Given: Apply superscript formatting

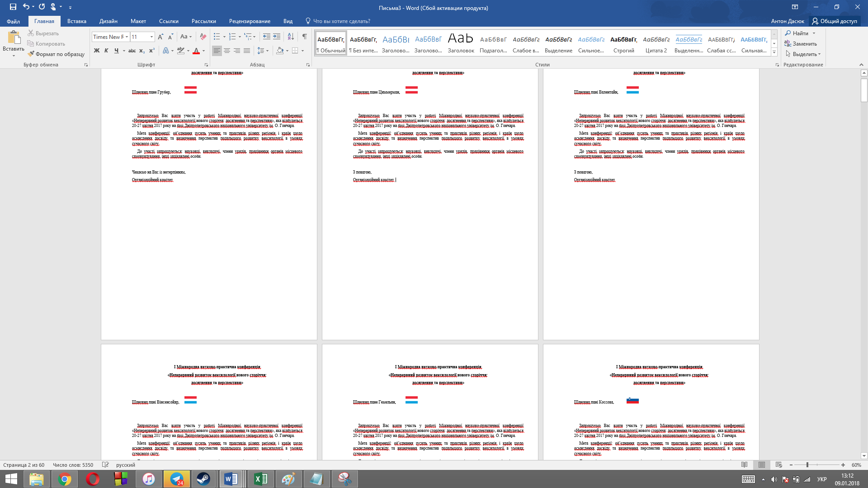Looking at the screenshot, I should click(152, 51).
